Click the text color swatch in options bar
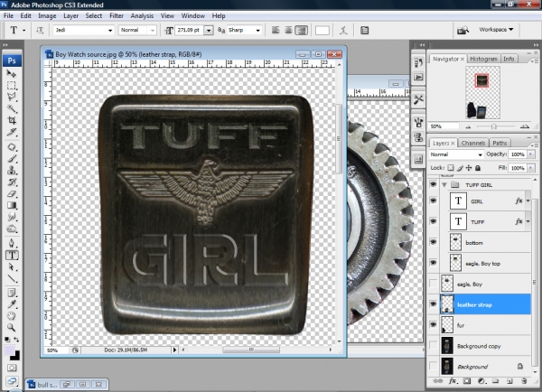 pyautogui.click(x=322, y=31)
